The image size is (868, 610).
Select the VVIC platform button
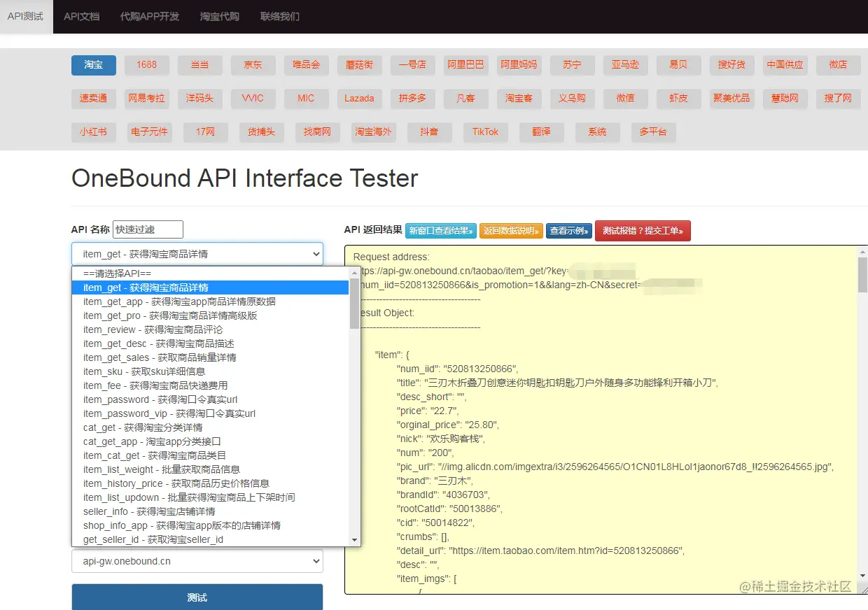253,99
